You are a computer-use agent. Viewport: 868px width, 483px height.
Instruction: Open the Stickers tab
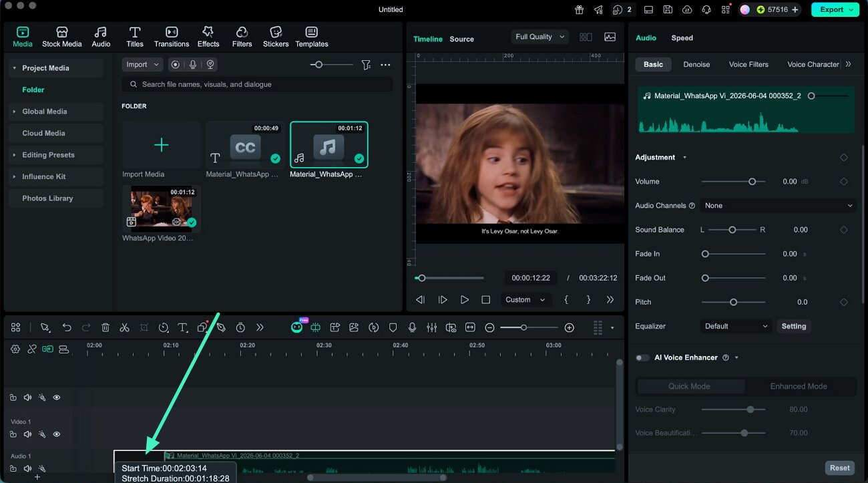276,37
